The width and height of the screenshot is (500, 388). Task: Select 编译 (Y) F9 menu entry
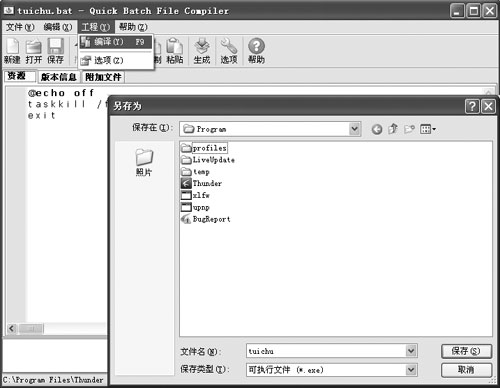tap(116, 42)
